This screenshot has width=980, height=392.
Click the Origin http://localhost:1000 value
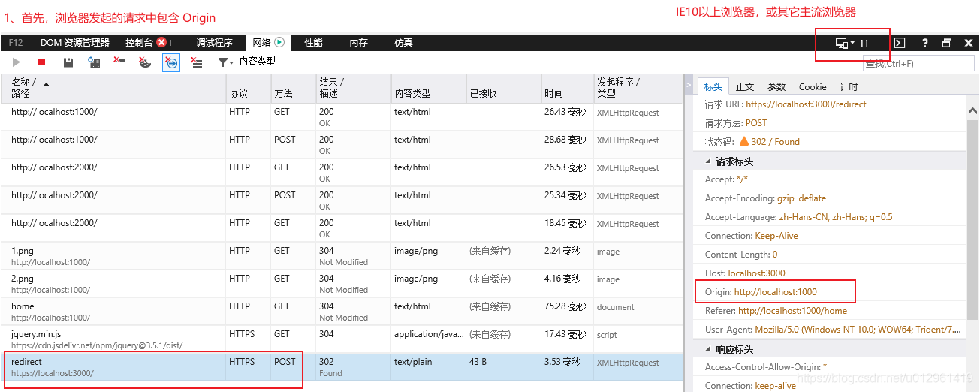pyautogui.click(x=775, y=292)
